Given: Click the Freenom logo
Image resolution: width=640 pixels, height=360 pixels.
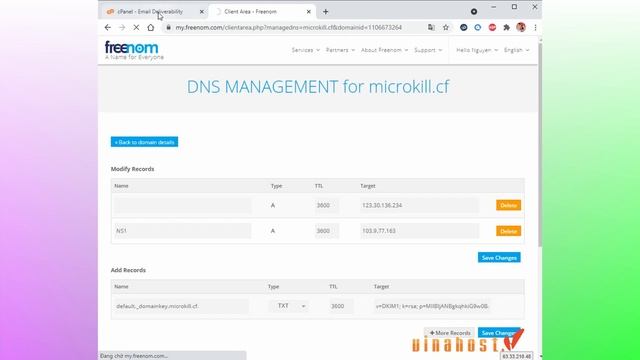Looking at the screenshot, I should point(134,50).
